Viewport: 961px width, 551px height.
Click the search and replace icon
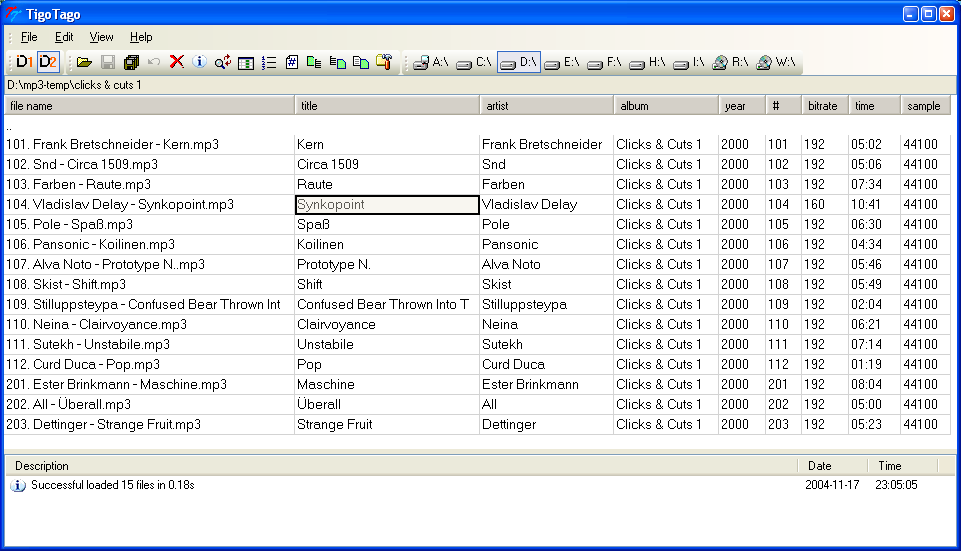(222, 62)
